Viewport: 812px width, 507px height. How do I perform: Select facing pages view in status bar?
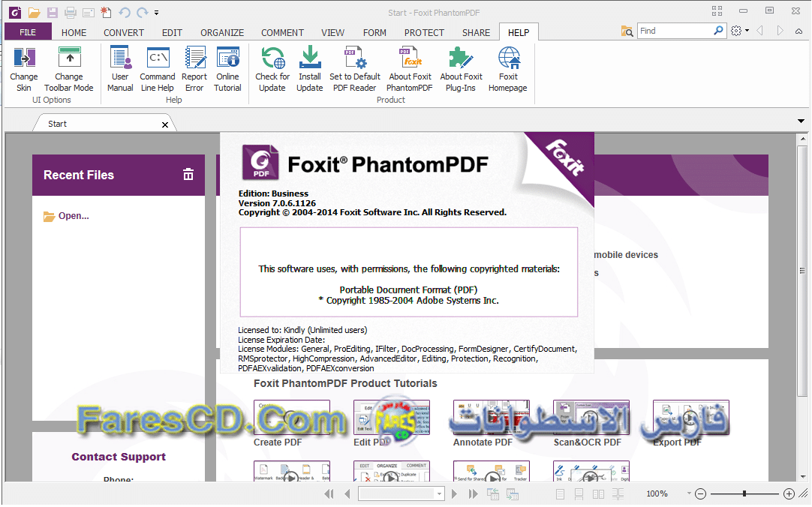pyautogui.click(x=598, y=494)
